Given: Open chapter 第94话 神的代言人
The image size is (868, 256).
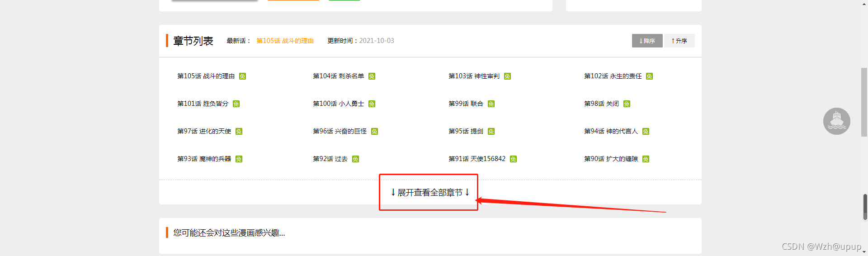Looking at the screenshot, I should pos(611,131).
